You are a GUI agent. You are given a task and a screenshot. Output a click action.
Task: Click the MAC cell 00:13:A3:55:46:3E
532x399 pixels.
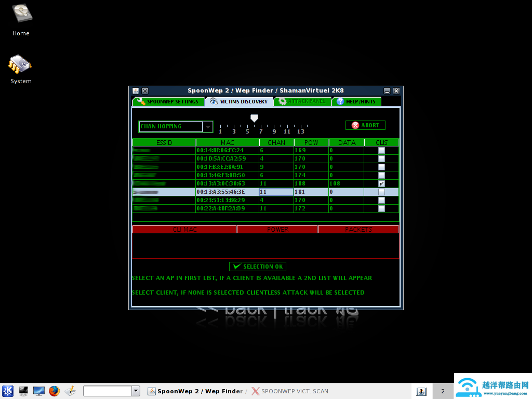[x=228, y=192]
